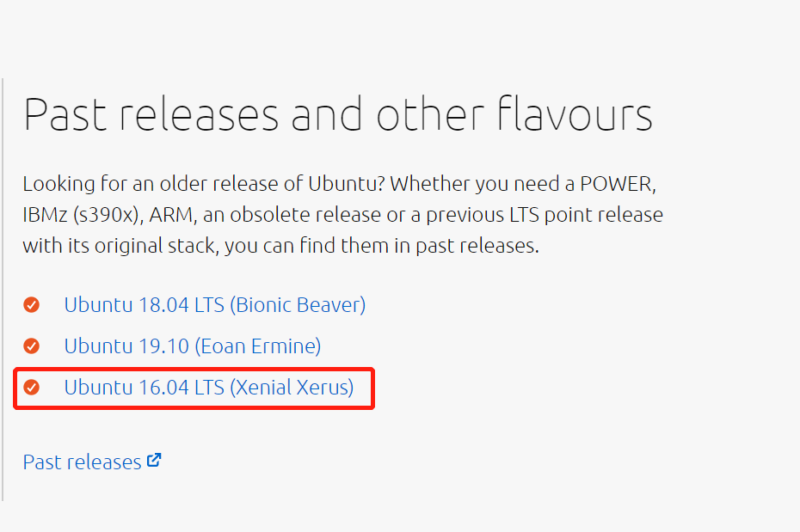Click the word "flavours" in the heading
This screenshot has width=800, height=532.
[575, 113]
